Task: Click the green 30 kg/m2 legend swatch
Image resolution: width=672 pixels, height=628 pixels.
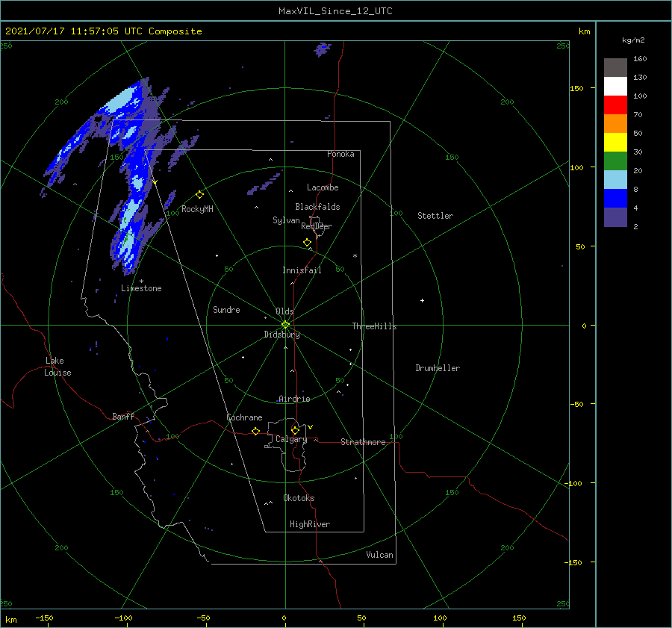Action: pos(615,161)
